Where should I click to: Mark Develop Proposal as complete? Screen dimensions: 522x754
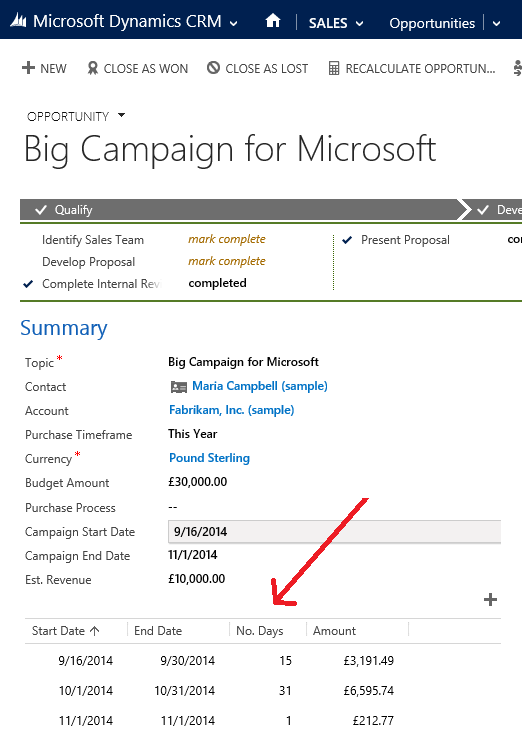click(x=226, y=261)
